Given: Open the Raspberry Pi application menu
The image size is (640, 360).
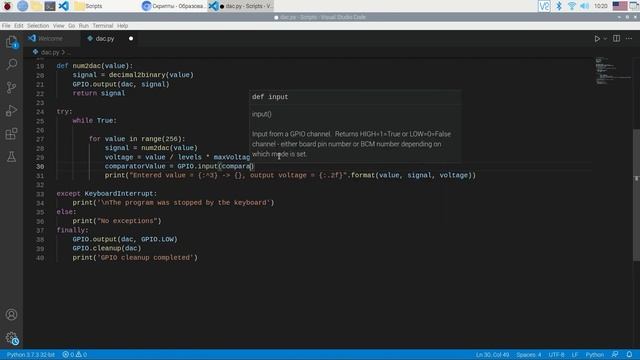Looking at the screenshot, I should click(x=7, y=6).
